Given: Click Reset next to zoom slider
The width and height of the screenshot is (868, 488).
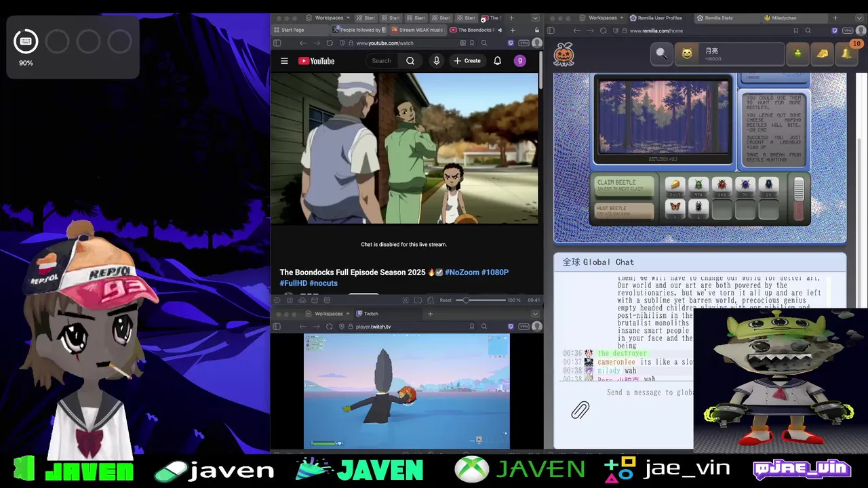Looking at the screenshot, I should (446, 300).
